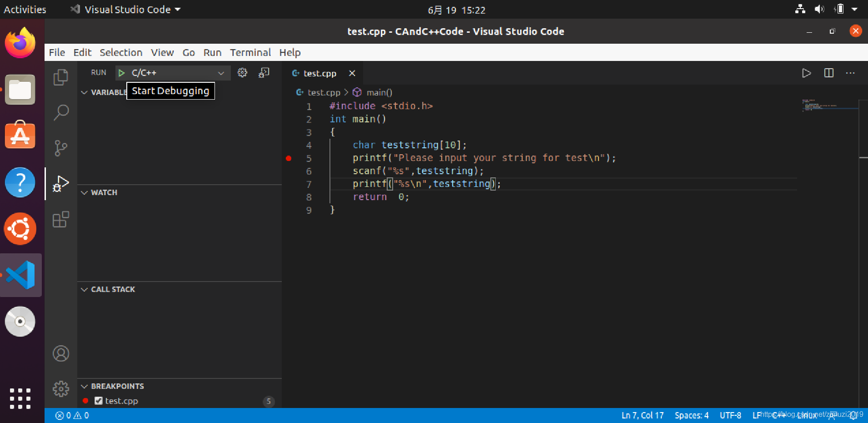Open launch.json with the gear icon
Screen dimensions: 868x423
242,73
